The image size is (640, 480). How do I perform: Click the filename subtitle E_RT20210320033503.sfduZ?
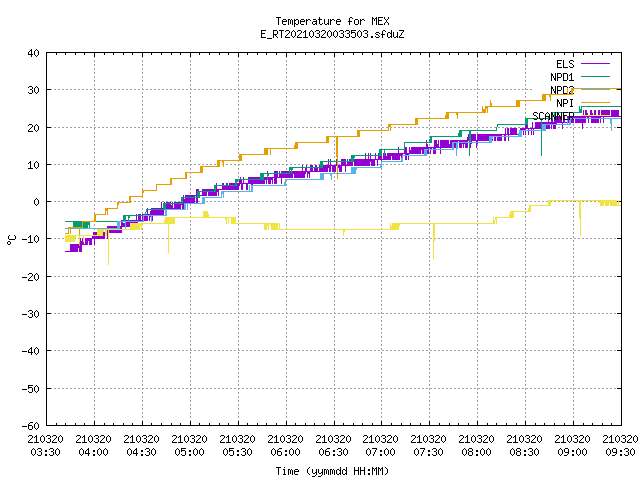click(332, 34)
